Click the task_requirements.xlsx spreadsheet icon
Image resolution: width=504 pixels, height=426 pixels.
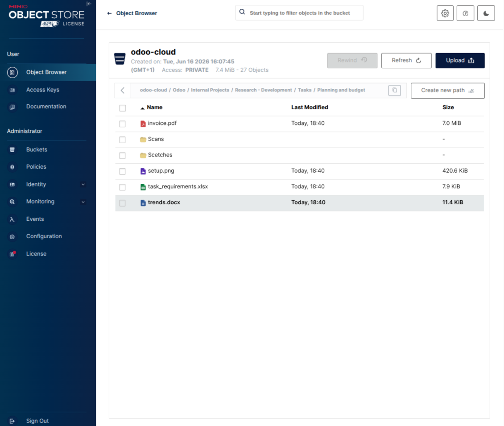click(143, 187)
